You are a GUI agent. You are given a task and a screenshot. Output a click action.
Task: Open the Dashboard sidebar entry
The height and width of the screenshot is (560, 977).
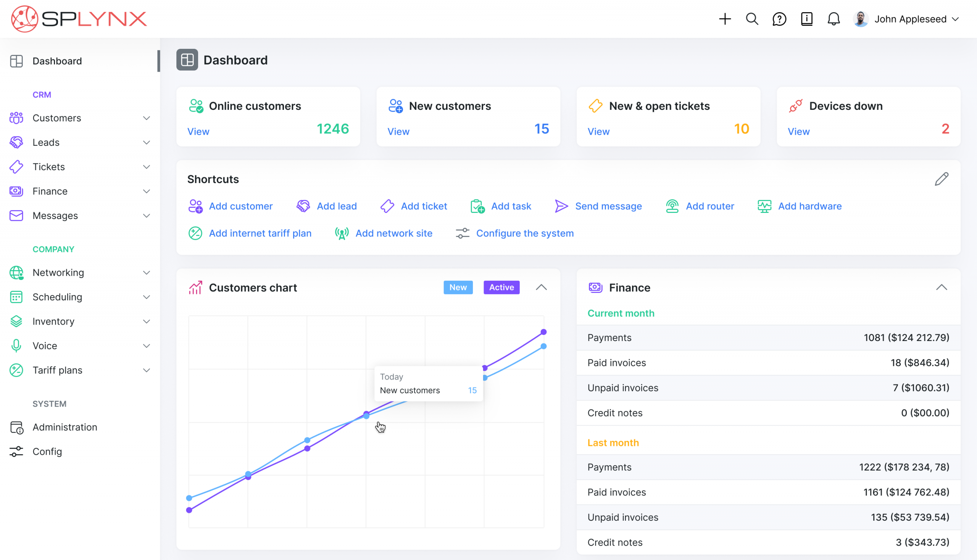tap(57, 61)
